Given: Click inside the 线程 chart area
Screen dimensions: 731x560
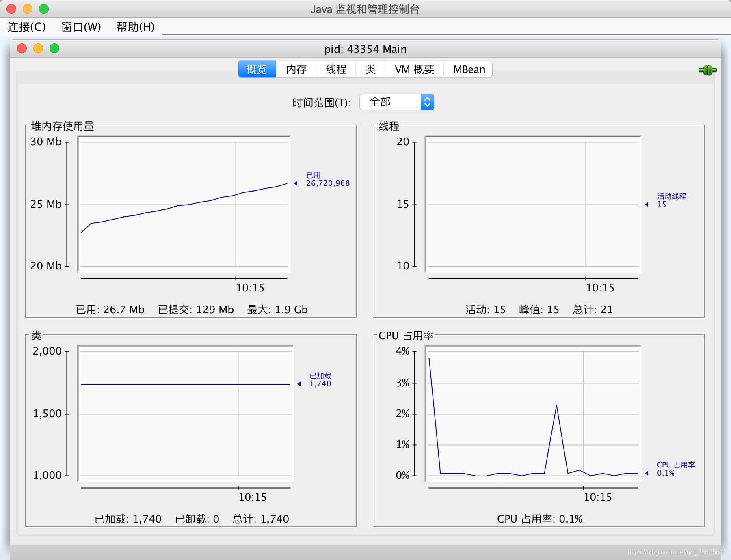Looking at the screenshot, I should [533, 204].
